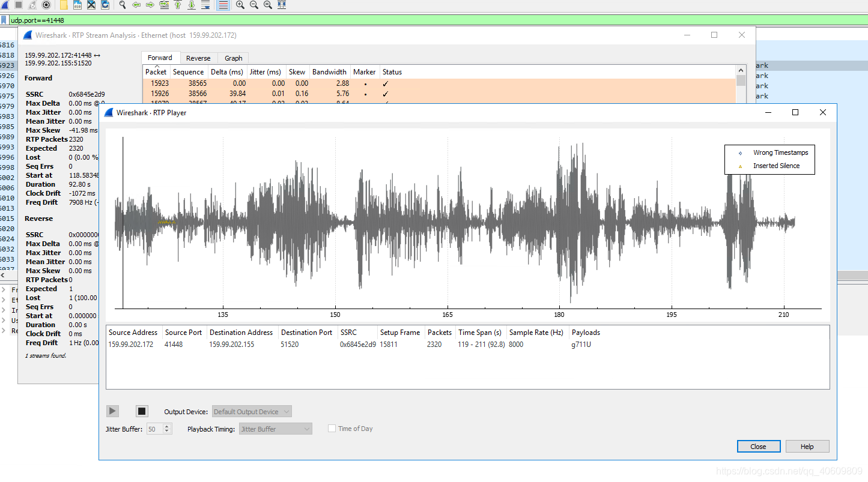Expand the packet detail row starting with Et
The height and width of the screenshot is (482, 868).
(4, 300)
